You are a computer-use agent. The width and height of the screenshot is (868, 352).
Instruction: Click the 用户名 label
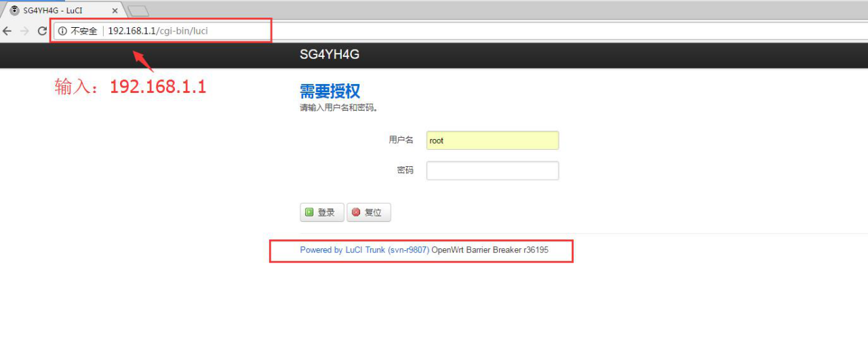(x=401, y=140)
